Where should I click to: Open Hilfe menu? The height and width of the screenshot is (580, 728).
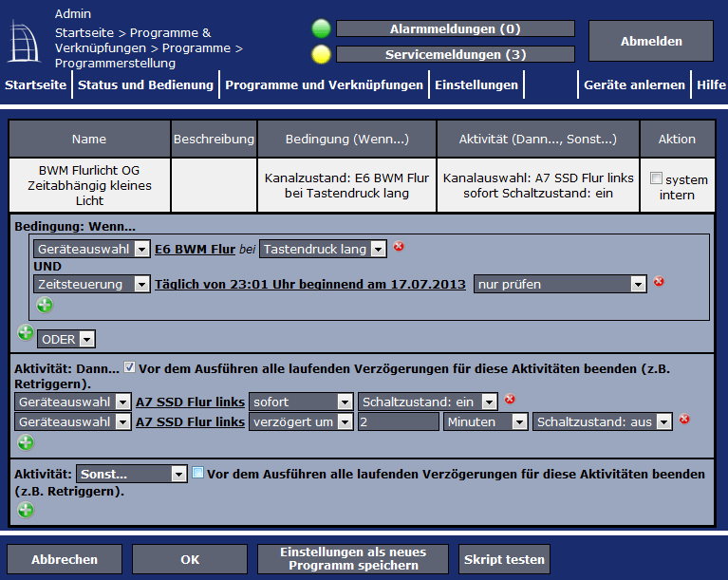[x=710, y=85]
